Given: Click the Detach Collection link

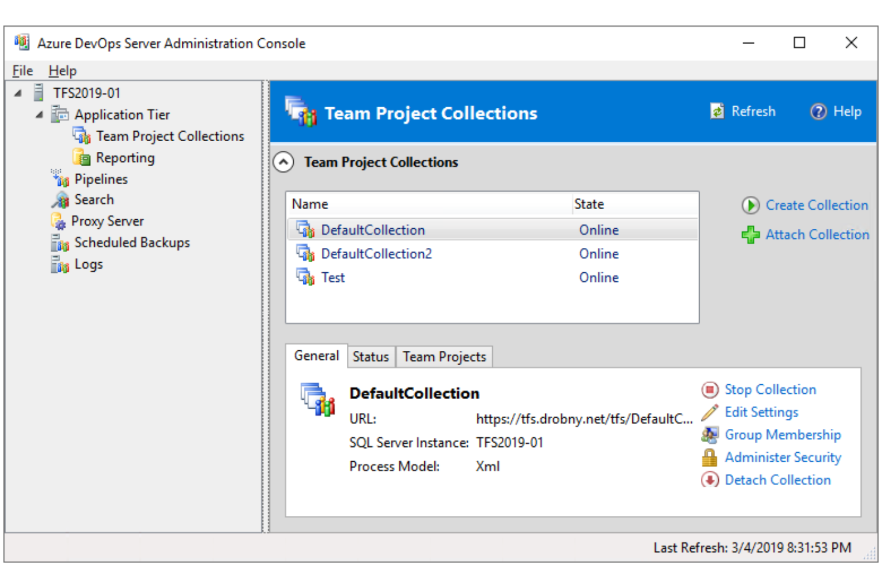Looking at the screenshot, I should coord(778,480).
